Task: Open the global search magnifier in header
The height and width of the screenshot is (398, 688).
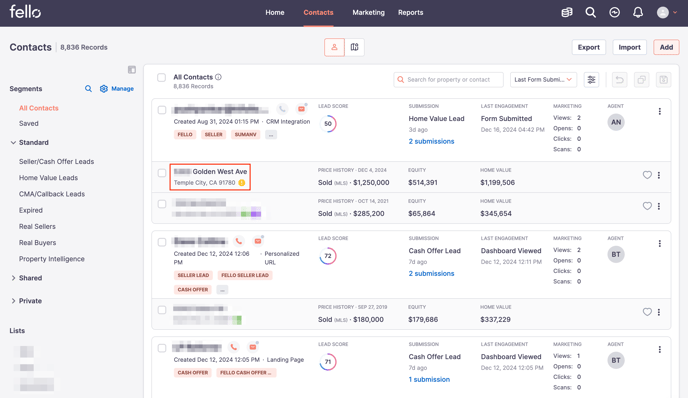Action: click(x=591, y=12)
